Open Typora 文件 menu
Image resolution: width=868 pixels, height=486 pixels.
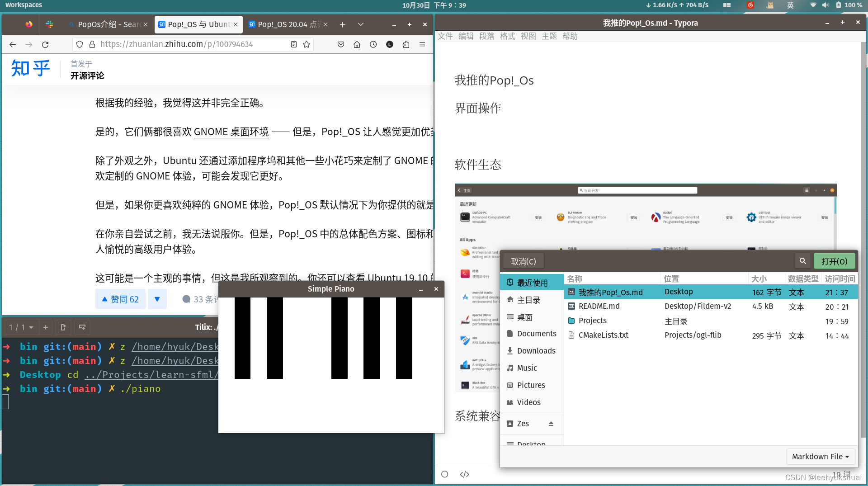pos(445,36)
